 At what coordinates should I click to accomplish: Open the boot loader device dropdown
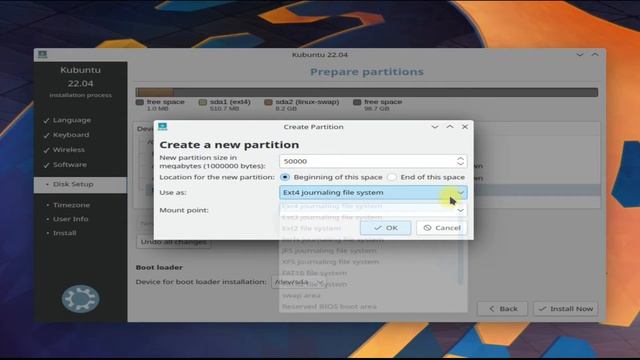(298, 282)
